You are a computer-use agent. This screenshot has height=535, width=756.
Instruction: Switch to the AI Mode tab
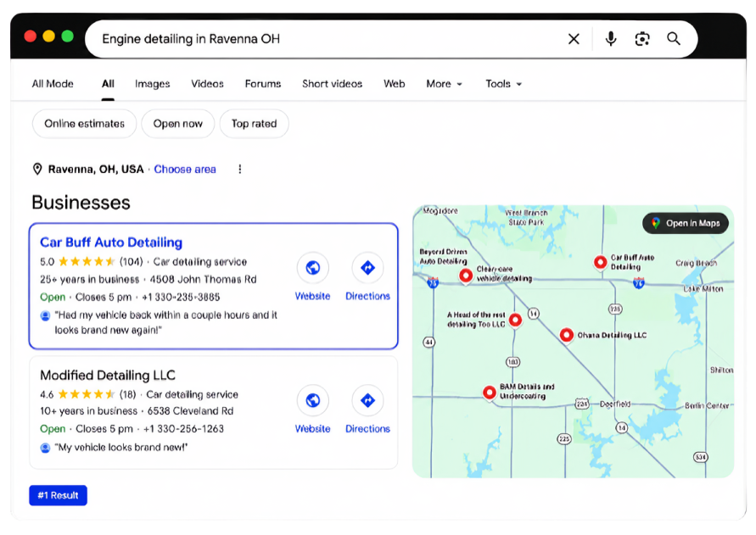(53, 84)
